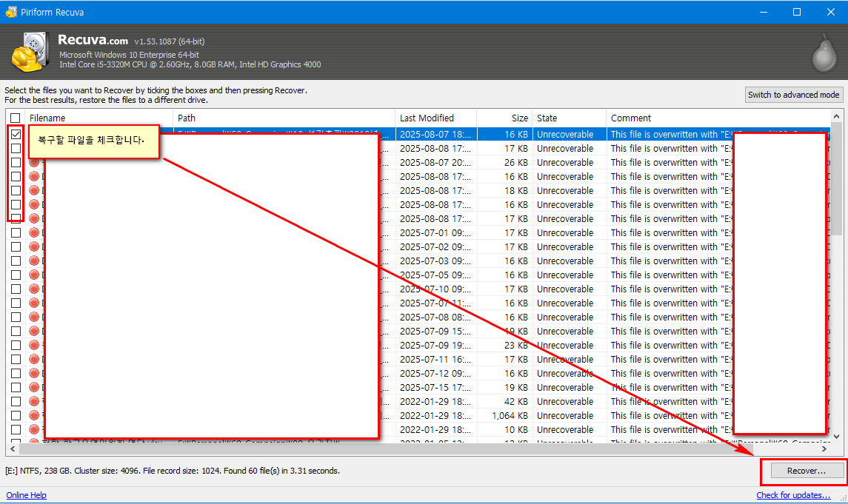Select the '23 KB' size cell

[516, 345]
